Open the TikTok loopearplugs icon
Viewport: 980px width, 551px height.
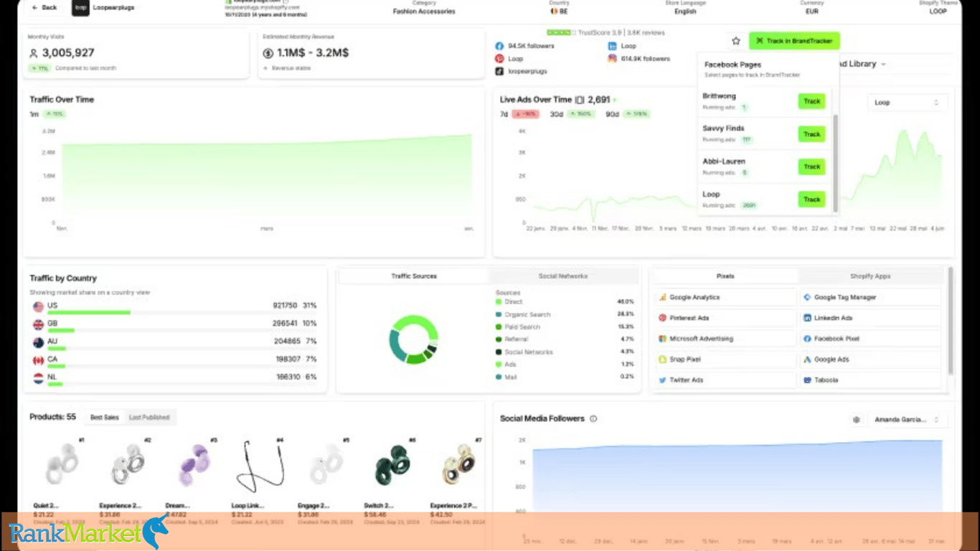click(x=499, y=72)
